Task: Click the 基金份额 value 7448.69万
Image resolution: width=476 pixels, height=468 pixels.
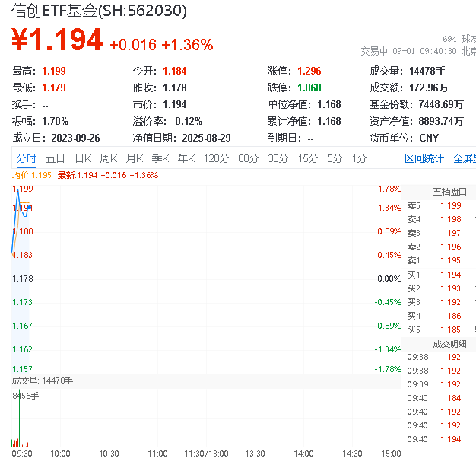Action: pos(441,104)
